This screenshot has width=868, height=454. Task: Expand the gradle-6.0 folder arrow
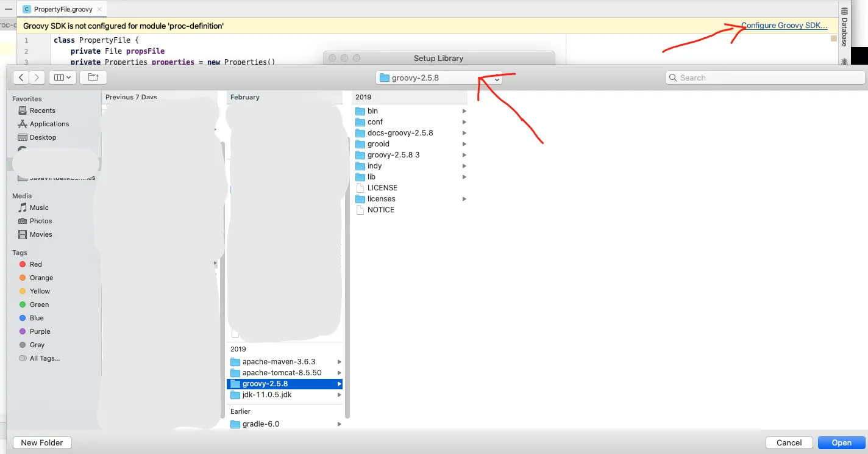tap(340, 424)
